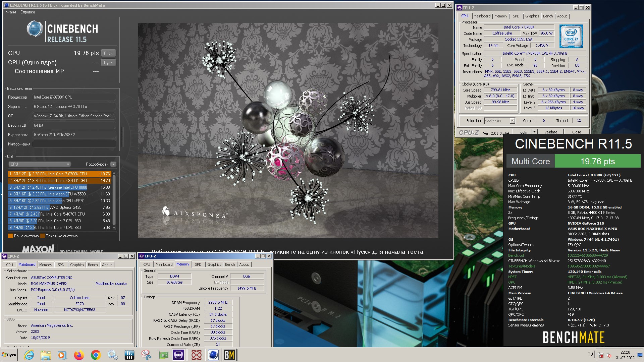
Task: Click the 19.76 pts Multi Core score bar
Action: 597,161
